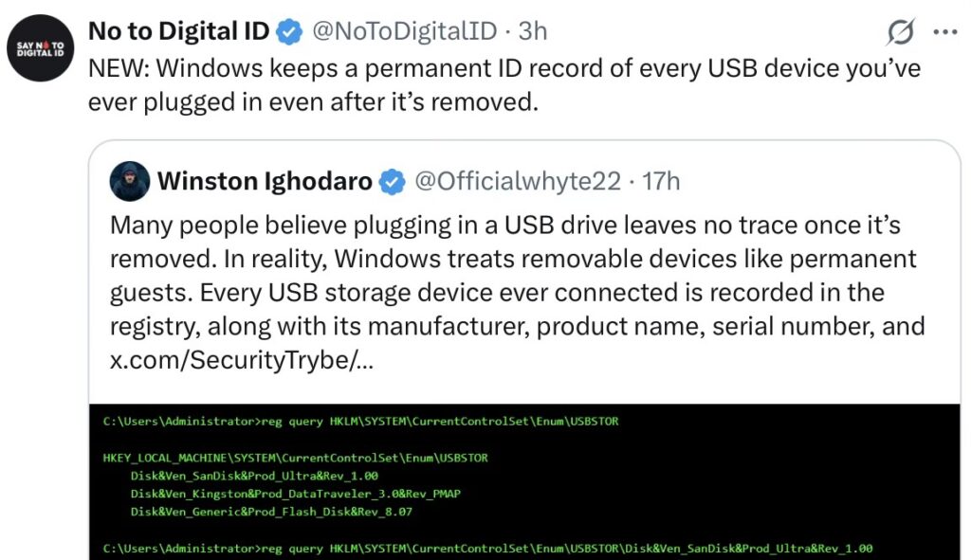Click the Generic Flash Disk line in the terminal image
The image size is (971, 560).
(x=271, y=513)
